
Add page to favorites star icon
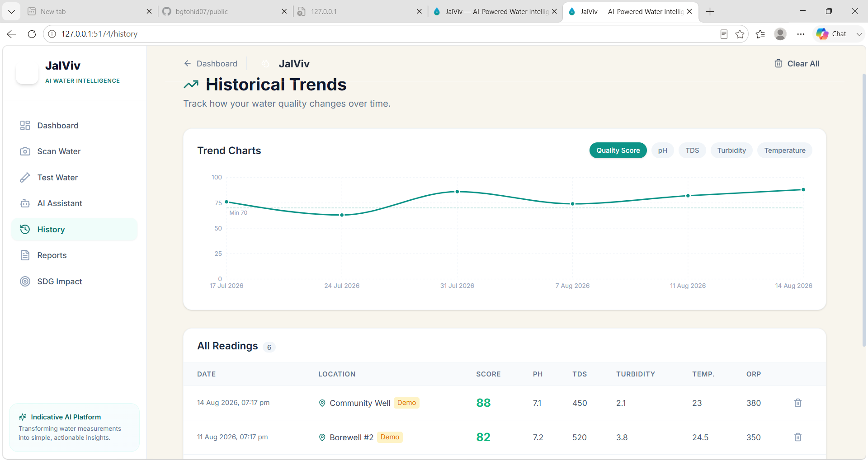[x=740, y=34]
